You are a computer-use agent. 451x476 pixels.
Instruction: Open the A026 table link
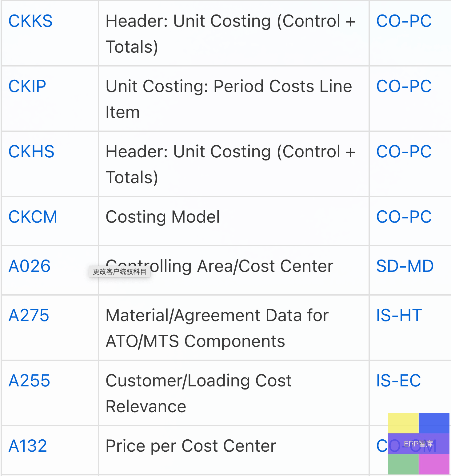(30, 266)
